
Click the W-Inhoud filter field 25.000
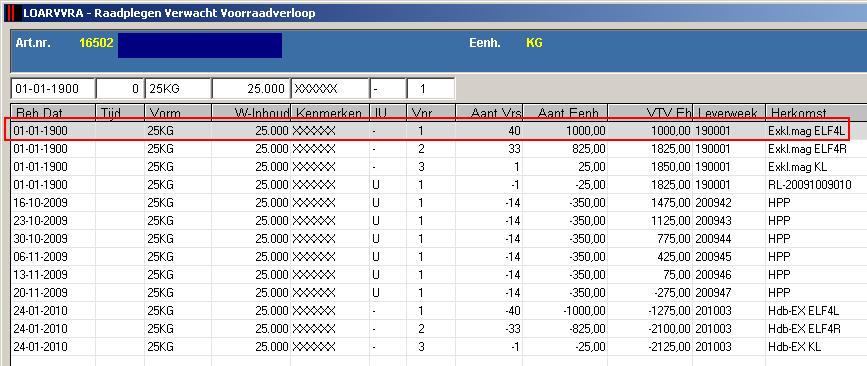pos(251,89)
